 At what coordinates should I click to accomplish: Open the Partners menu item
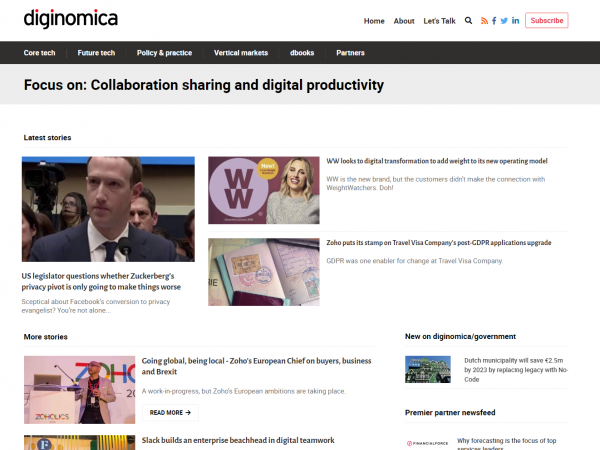[x=351, y=53]
